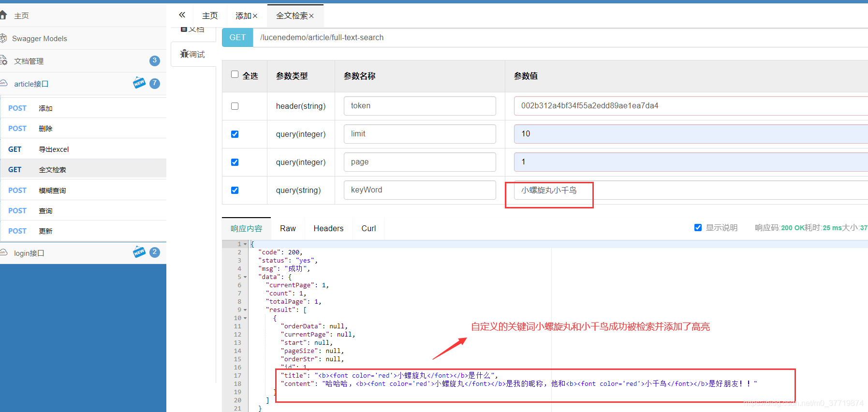The height and width of the screenshot is (412, 868).
Task: Open the 文档 side tab
Action: [193, 29]
